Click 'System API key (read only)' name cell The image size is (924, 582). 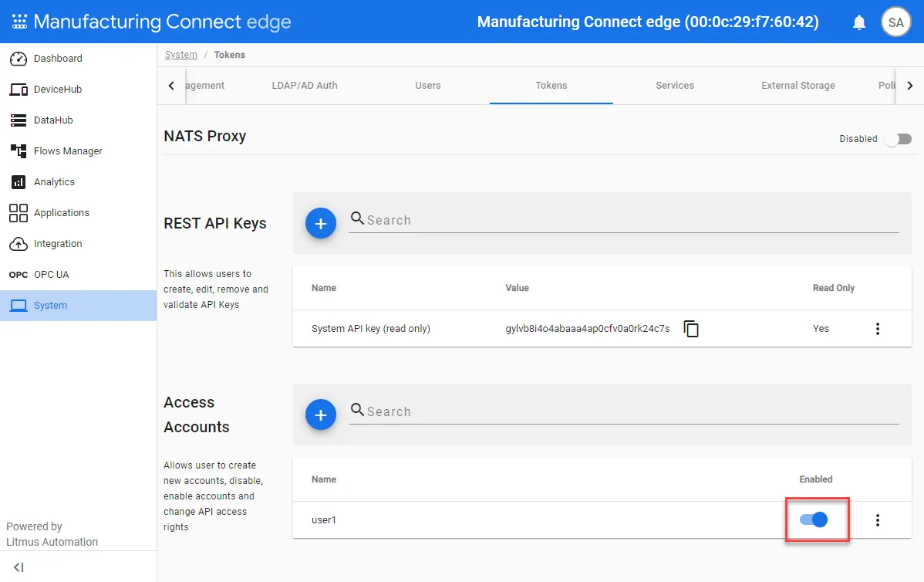pyautogui.click(x=371, y=329)
